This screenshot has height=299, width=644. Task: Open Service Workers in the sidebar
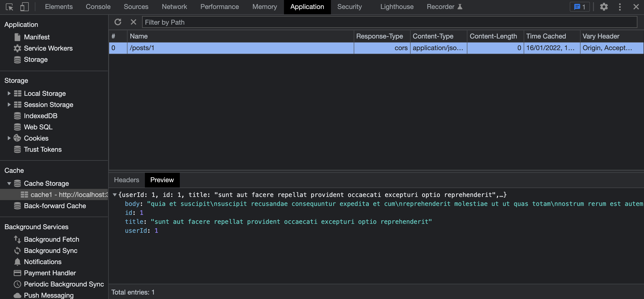point(48,48)
